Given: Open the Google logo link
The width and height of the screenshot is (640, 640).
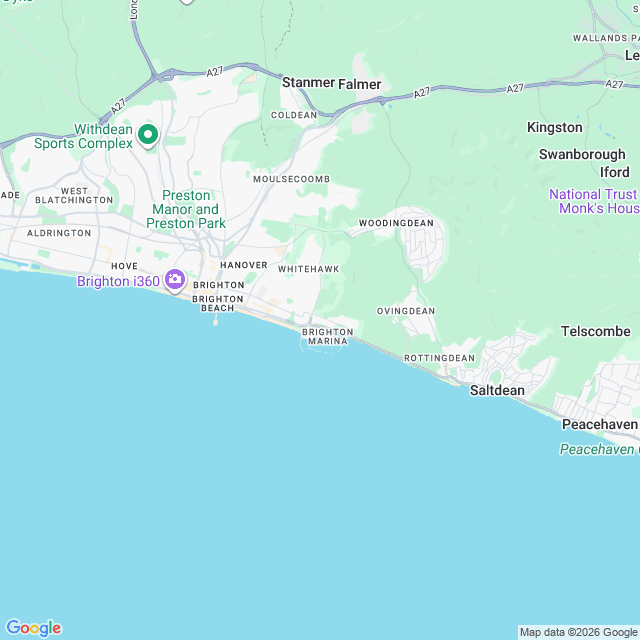Looking at the screenshot, I should click(33, 628).
